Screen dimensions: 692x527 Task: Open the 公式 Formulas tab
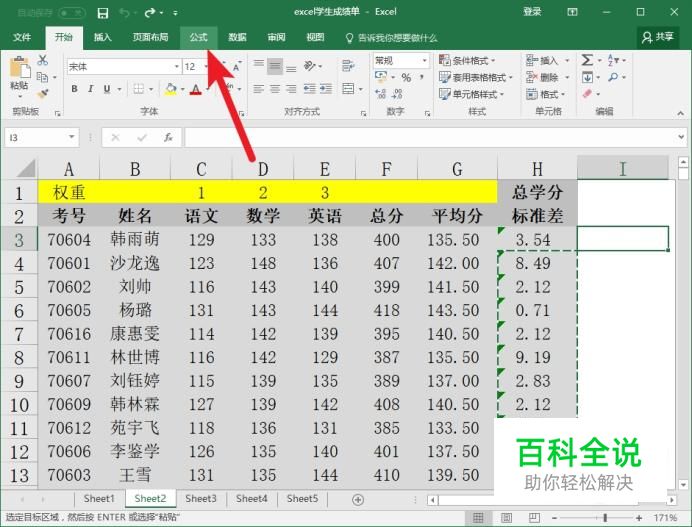[x=199, y=37]
